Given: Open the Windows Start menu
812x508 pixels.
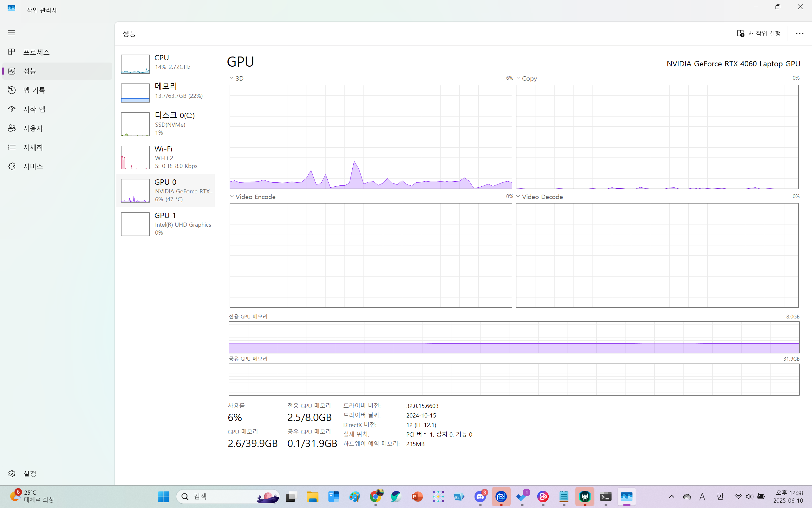Looking at the screenshot, I should (163, 497).
